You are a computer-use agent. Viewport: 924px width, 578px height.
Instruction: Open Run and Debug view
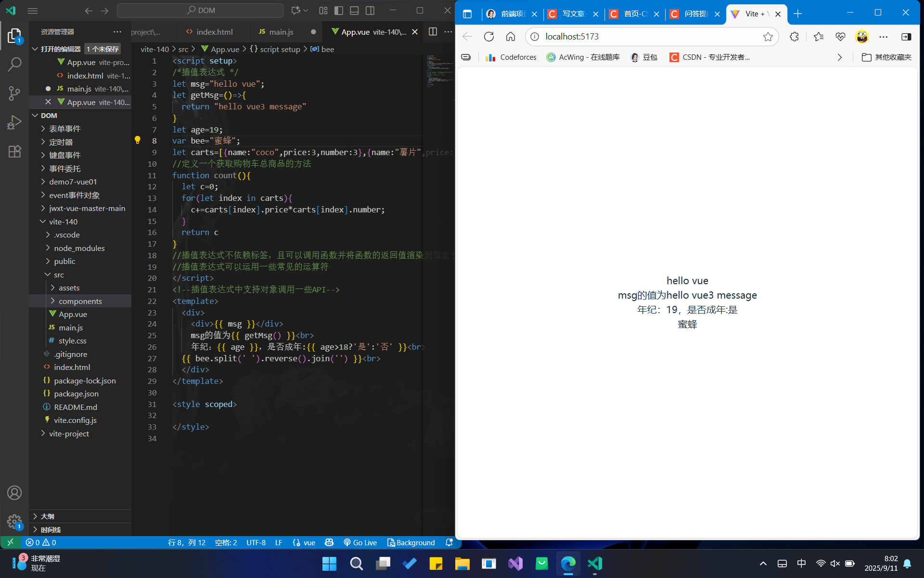click(14, 122)
